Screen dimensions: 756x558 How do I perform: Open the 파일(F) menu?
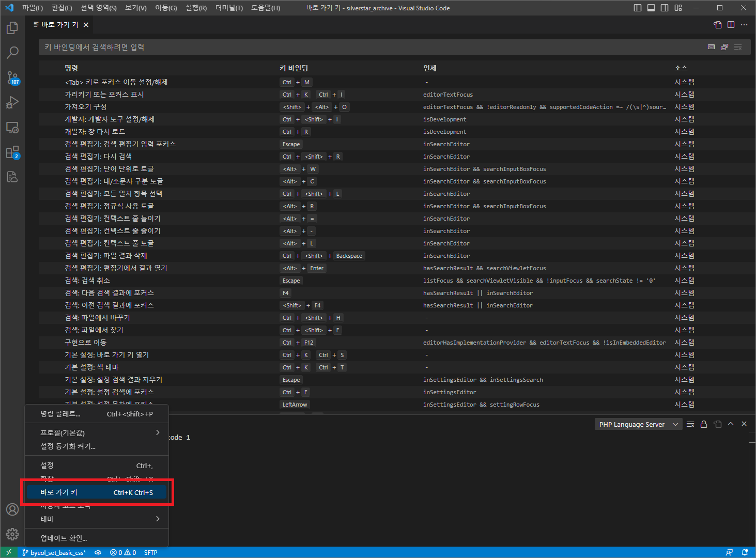click(x=33, y=8)
